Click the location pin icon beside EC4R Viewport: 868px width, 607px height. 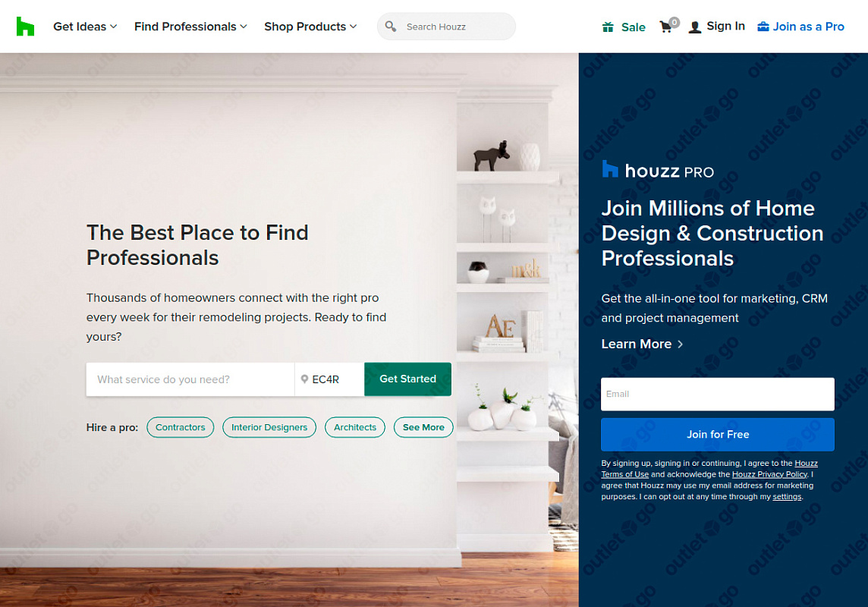(304, 379)
